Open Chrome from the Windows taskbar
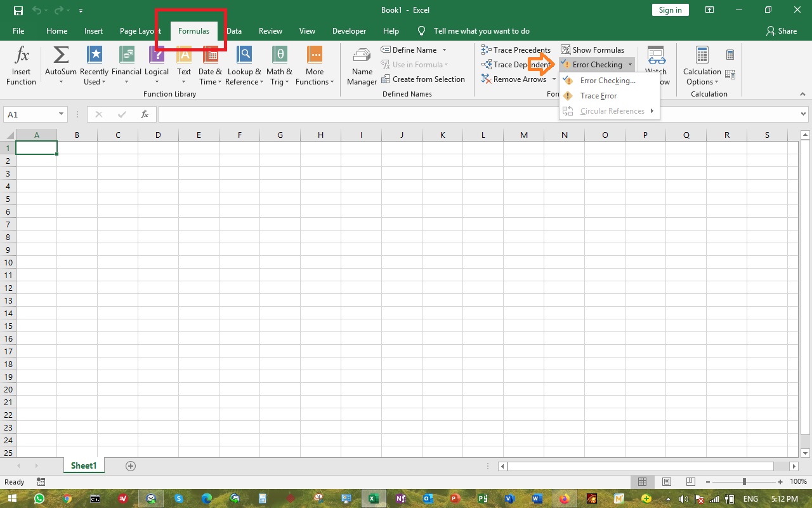 tap(67, 498)
